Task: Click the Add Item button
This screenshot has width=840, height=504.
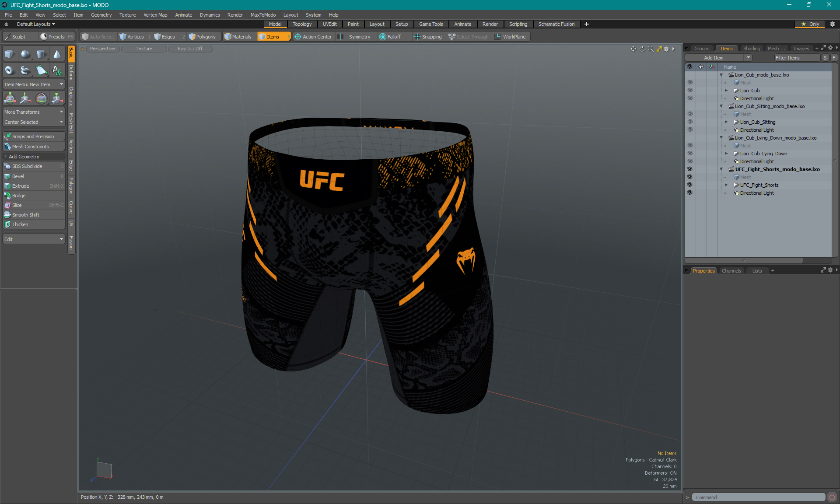Action: coord(714,58)
